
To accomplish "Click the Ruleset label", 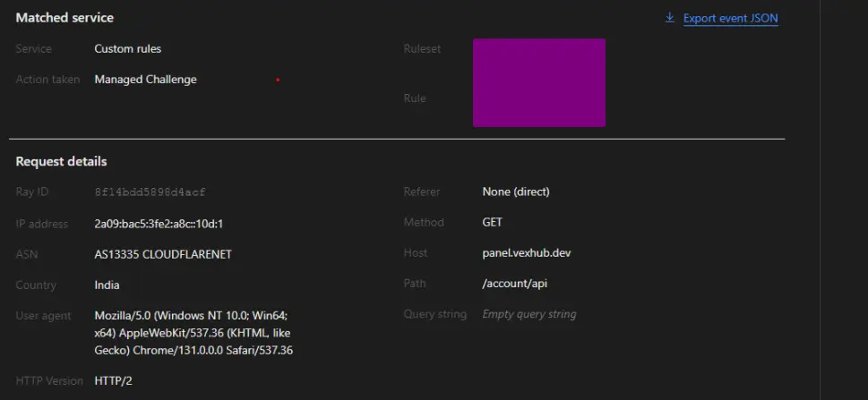I will (423, 48).
